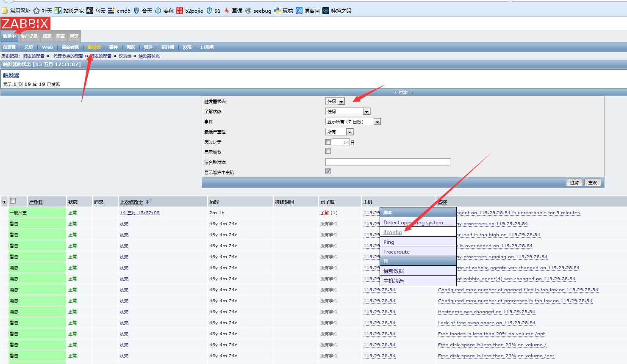Open the seebug bookmark

click(258, 11)
